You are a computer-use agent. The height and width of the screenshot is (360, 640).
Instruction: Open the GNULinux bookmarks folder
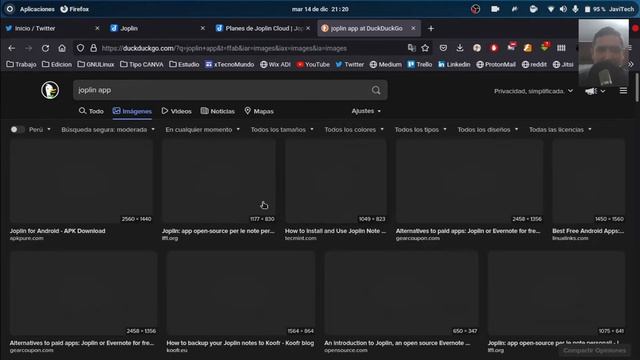pos(96,64)
